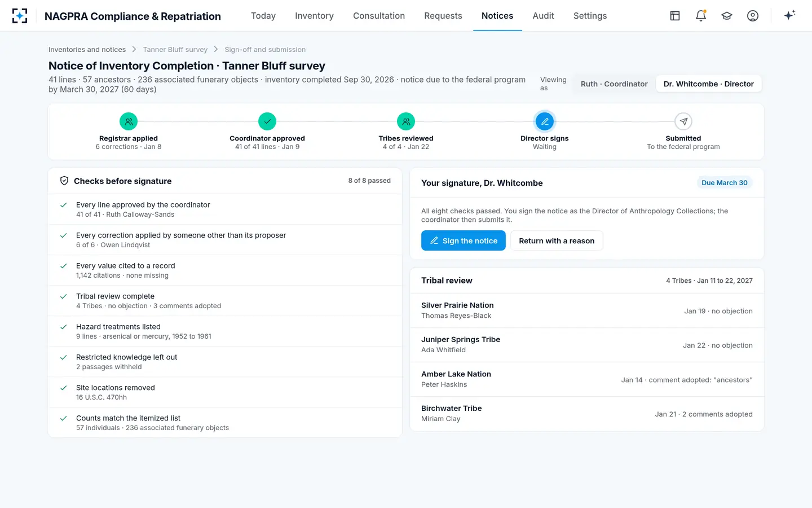Image resolution: width=812 pixels, height=508 pixels.
Task: Click the Amber Lake Nation row
Action: coord(587,379)
